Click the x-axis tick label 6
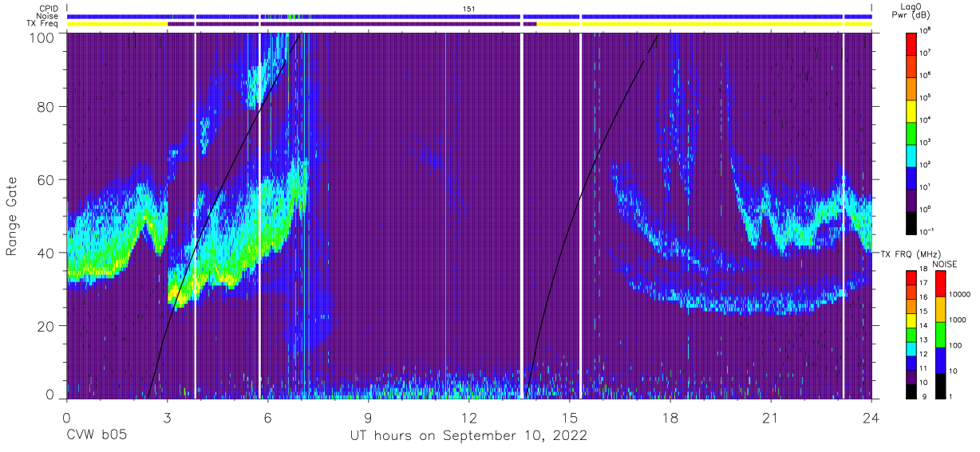Screen dimensions: 980x452 [268, 418]
